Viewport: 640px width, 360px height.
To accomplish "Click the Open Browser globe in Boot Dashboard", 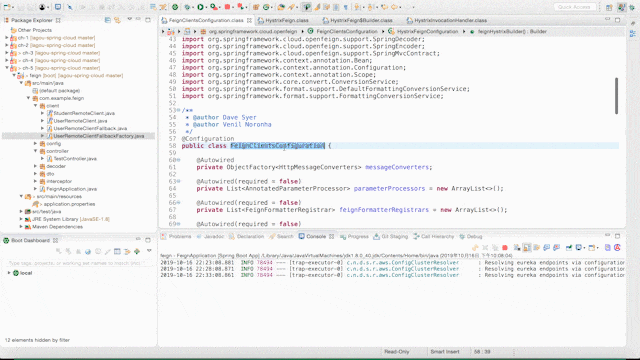I will pos(88,251).
